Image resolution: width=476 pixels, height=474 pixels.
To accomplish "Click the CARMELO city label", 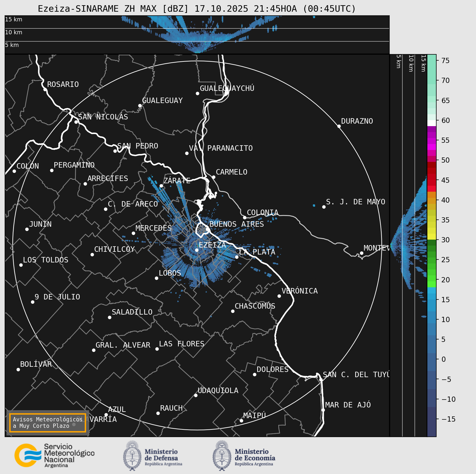I will pos(232,172).
